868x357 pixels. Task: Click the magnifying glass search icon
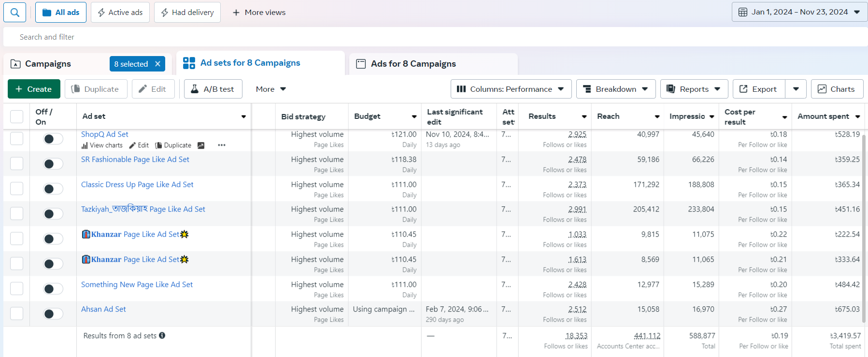pyautogui.click(x=15, y=12)
